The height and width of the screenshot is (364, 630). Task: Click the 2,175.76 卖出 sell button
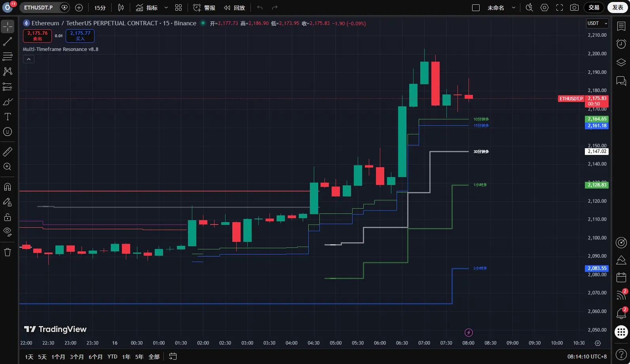[x=37, y=36]
